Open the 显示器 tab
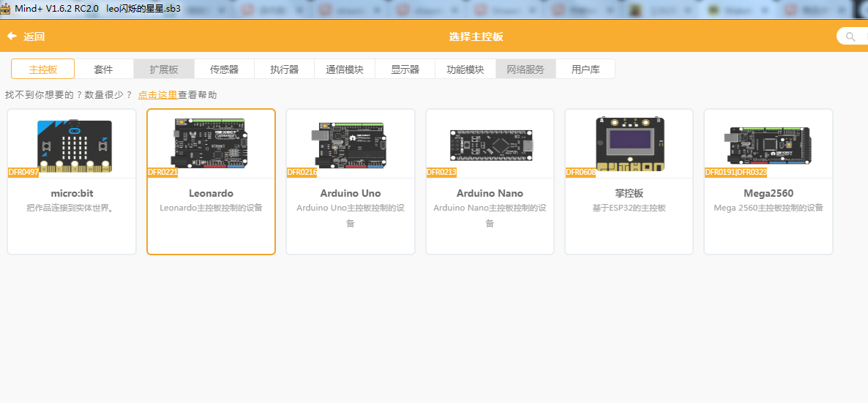The width and height of the screenshot is (868, 403). (405, 69)
